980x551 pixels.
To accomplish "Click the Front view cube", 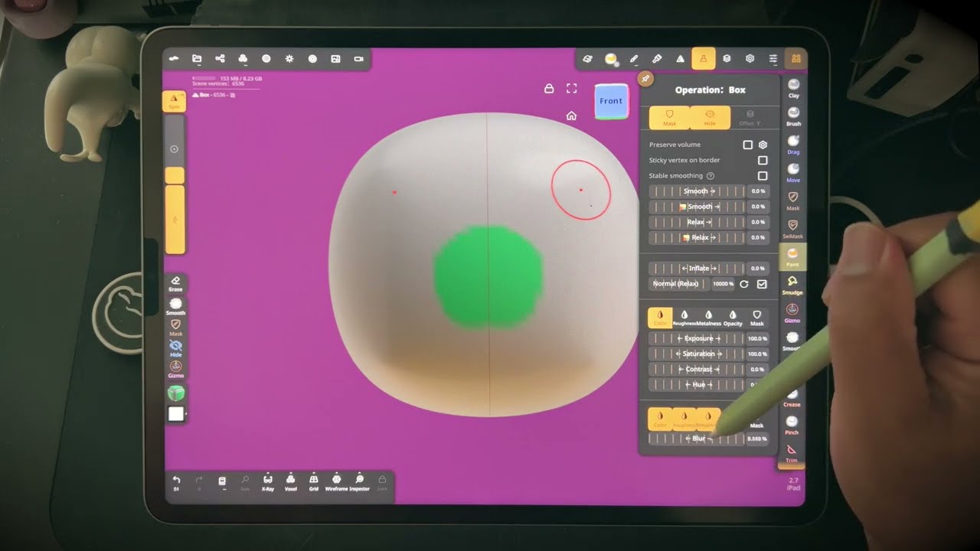I will pyautogui.click(x=611, y=101).
